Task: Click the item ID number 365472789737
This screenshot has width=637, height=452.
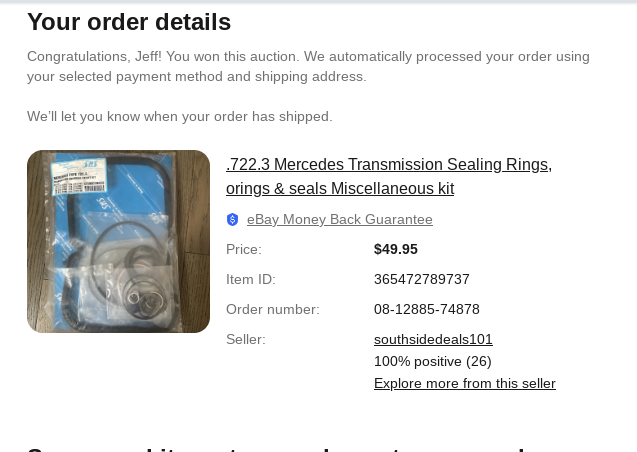Action: [421, 280]
